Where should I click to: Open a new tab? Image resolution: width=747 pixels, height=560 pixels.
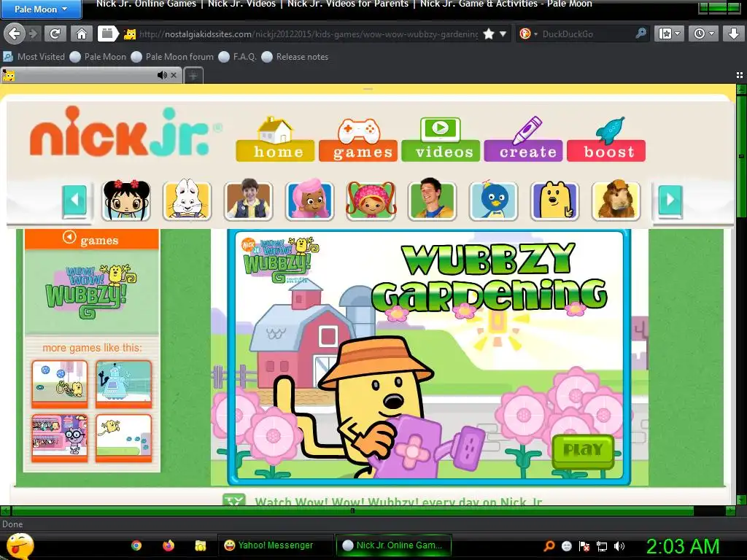pos(193,75)
